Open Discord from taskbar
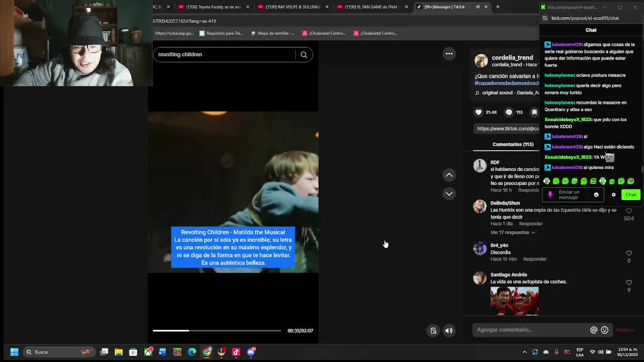This screenshot has width=644, height=362. pyautogui.click(x=251, y=352)
